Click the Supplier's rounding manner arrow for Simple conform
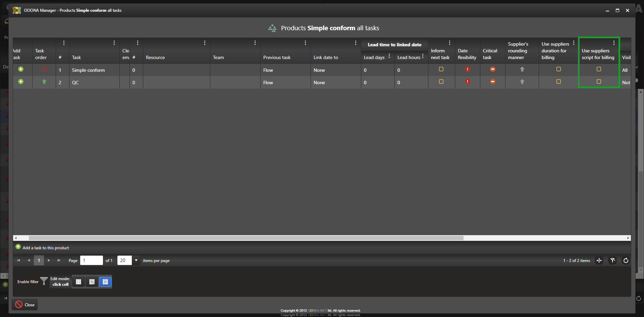The width and height of the screenshot is (644, 317). click(x=522, y=69)
